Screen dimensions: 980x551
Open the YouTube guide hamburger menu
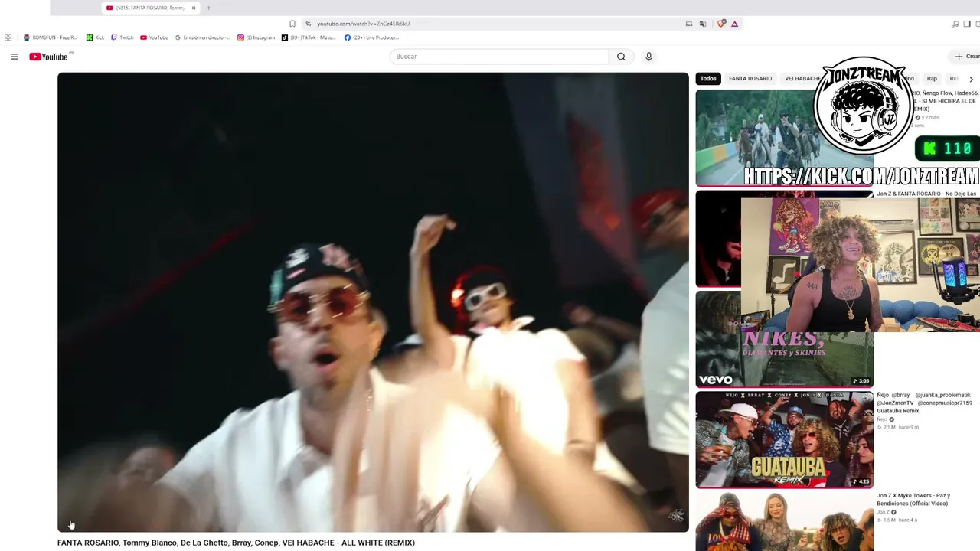click(15, 57)
